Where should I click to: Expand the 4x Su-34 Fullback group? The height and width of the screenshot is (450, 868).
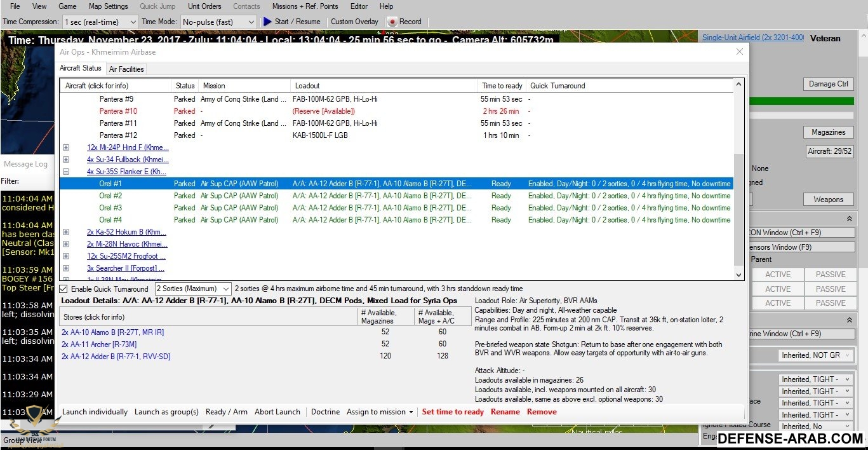(x=66, y=160)
